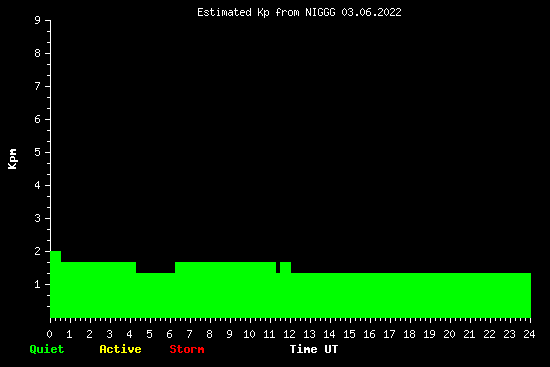
Task: Click the narrow dip in bars near hour 11
Action: point(278,267)
